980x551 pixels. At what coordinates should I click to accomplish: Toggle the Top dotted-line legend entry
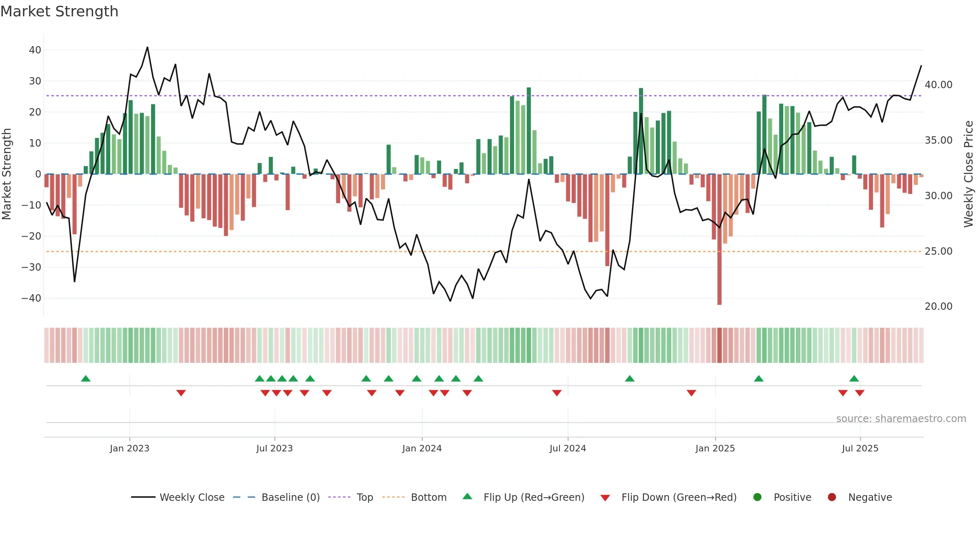point(350,497)
